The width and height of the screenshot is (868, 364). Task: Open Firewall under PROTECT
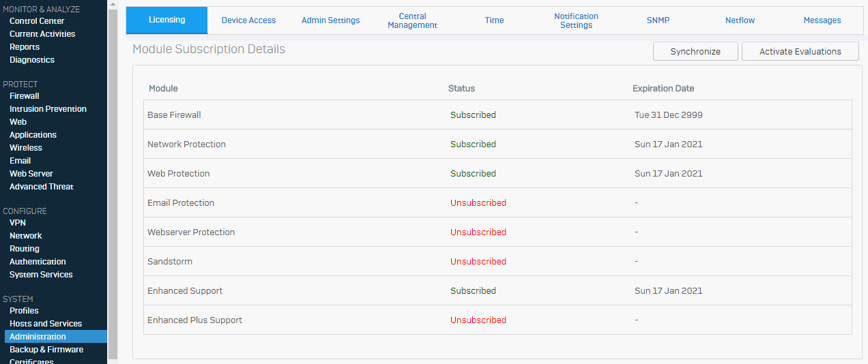click(x=25, y=96)
